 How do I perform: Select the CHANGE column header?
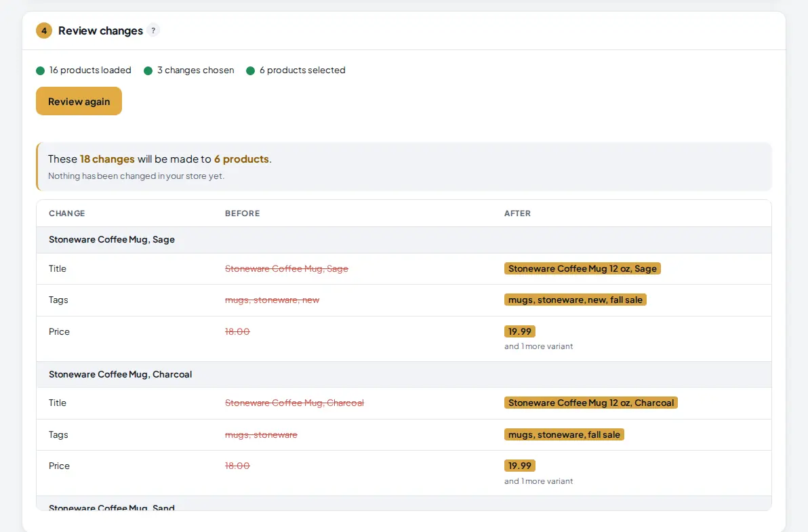(67, 213)
